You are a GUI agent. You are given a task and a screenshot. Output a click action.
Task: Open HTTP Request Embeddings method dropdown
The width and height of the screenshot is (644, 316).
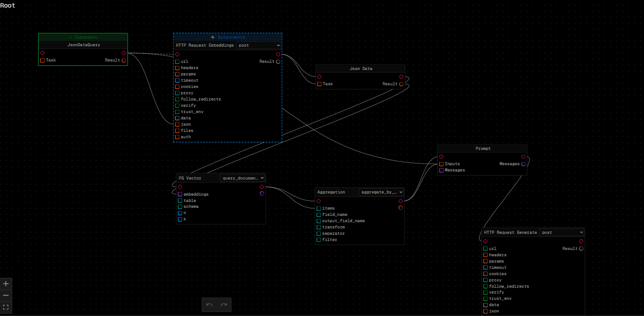(259, 45)
